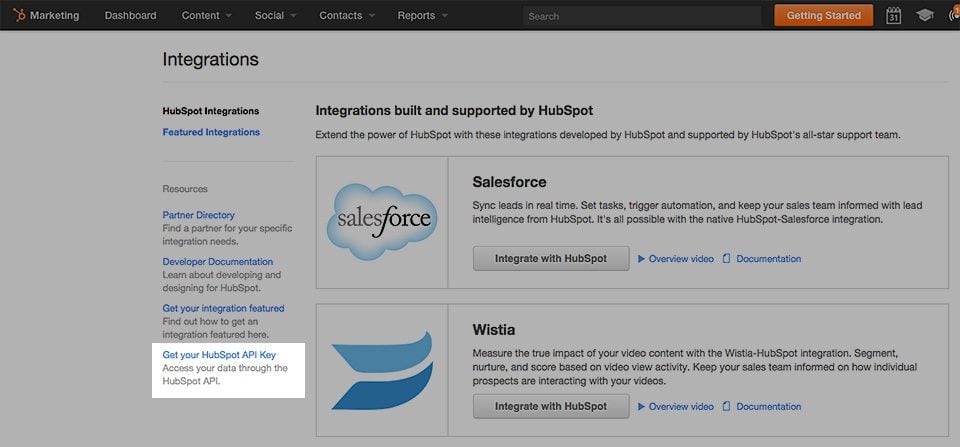This screenshot has width=960, height=447.
Task: Open Salesforce Documentation page icon
Action: (727, 259)
